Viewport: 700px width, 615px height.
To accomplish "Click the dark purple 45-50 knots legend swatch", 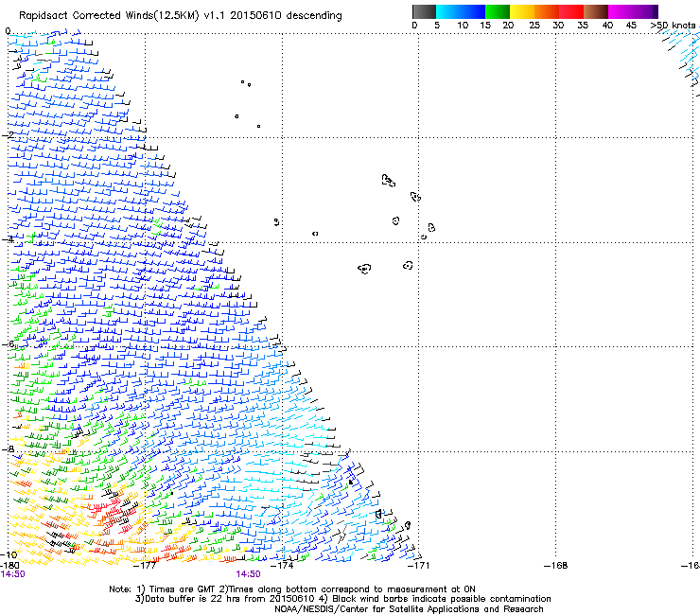I will (645, 11).
